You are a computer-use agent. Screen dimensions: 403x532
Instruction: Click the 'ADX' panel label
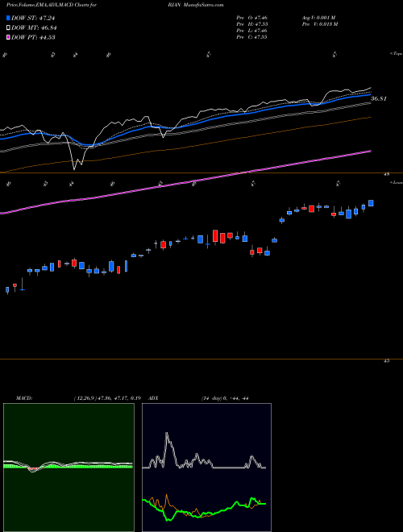pos(153,398)
